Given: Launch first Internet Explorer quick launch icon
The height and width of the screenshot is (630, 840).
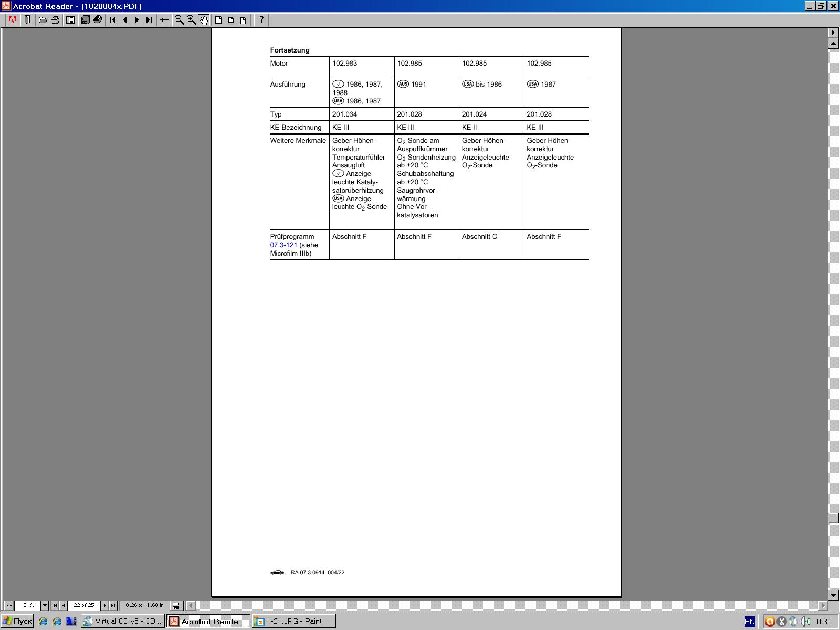Looking at the screenshot, I should (43, 622).
